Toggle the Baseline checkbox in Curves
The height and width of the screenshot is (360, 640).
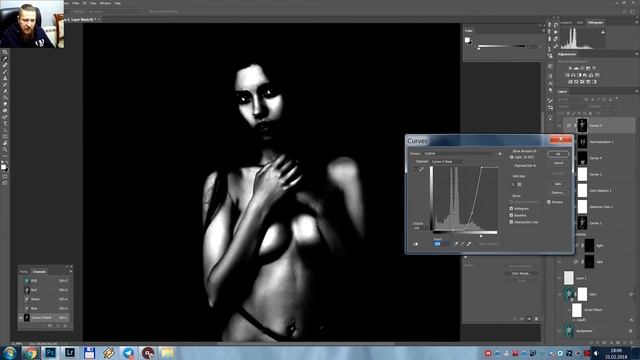(511, 215)
